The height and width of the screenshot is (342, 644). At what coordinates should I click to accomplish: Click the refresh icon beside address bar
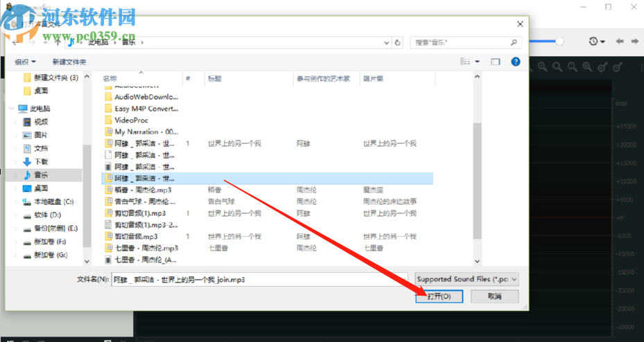pyautogui.click(x=397, y=42)
